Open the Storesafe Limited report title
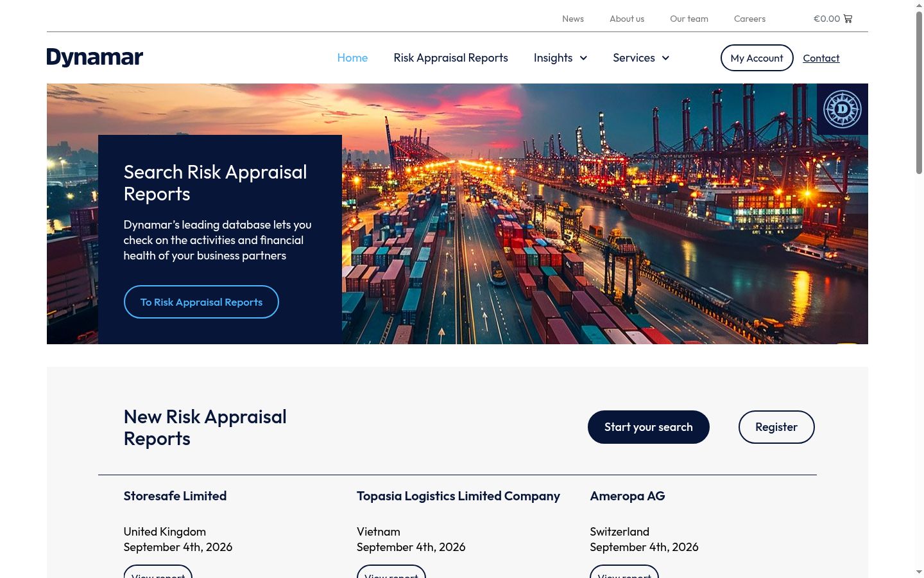Viewport: 924px width, 578px height. (x=175, y=496)
